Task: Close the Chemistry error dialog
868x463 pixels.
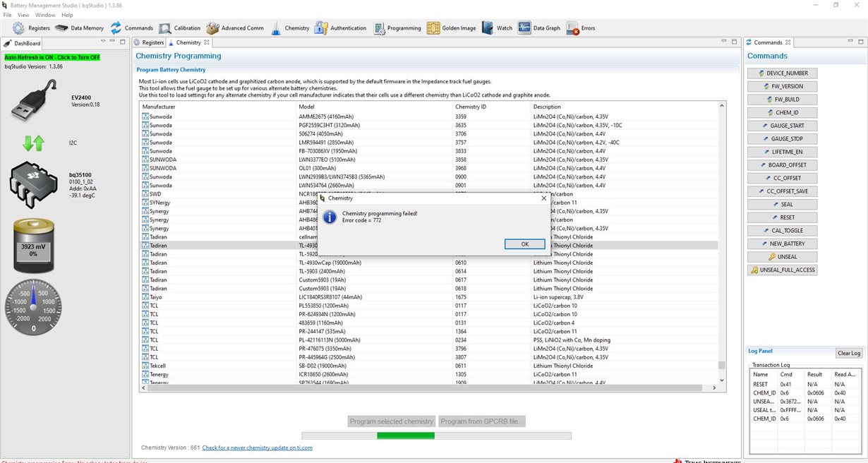Action: [x=543, y=198]
